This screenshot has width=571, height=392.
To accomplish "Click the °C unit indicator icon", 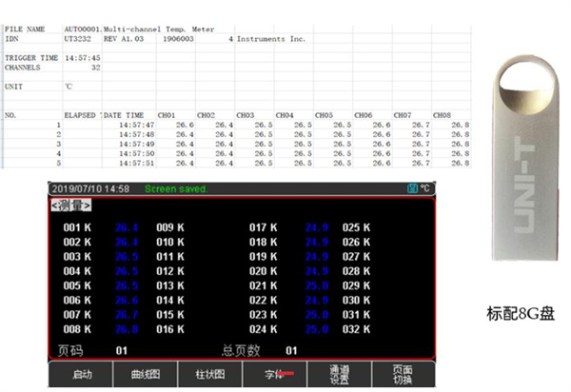I will pyautogui.click(x=424, y=188).
